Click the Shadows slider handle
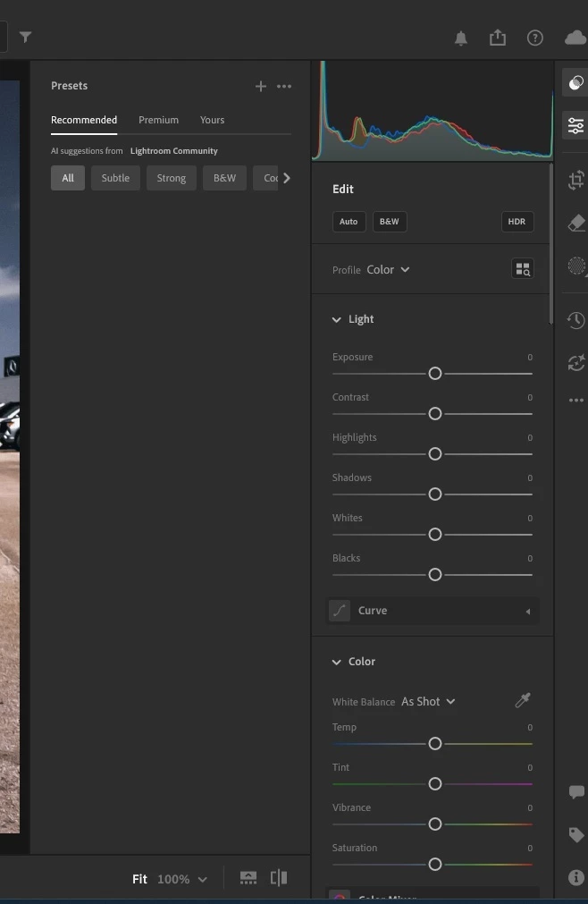The width and height of the screenshot is (588, 904). [435, 494]
